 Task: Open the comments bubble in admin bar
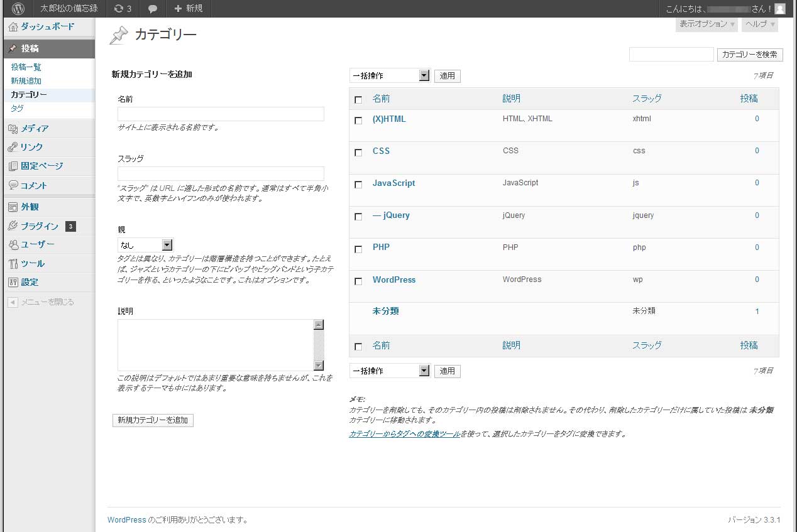click(x=152, y=9)
